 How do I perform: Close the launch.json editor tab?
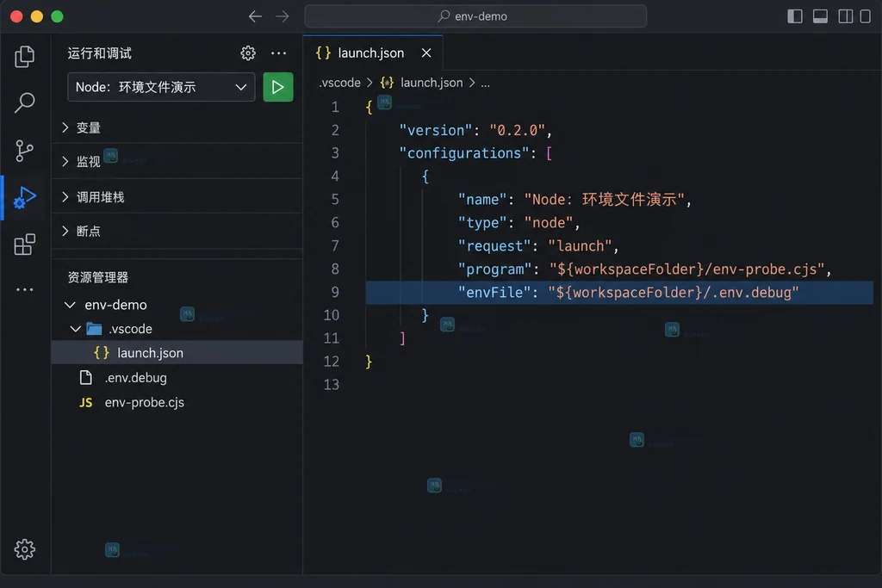click(x=426, y=53)
